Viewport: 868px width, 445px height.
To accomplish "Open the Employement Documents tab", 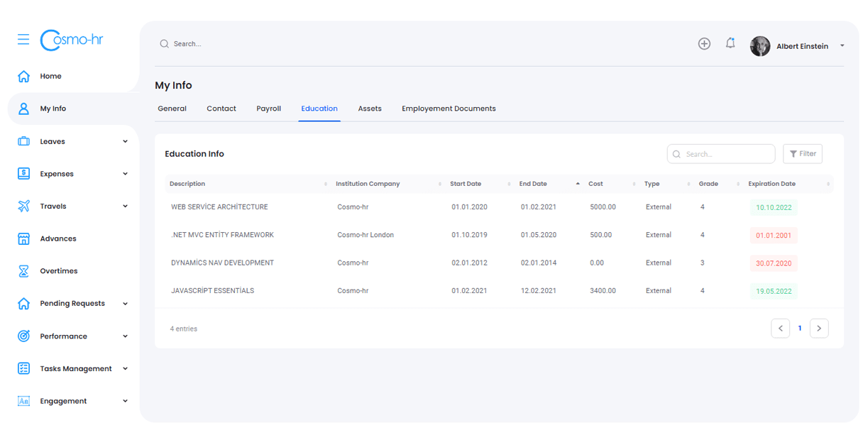I will [x=449, y=109].
